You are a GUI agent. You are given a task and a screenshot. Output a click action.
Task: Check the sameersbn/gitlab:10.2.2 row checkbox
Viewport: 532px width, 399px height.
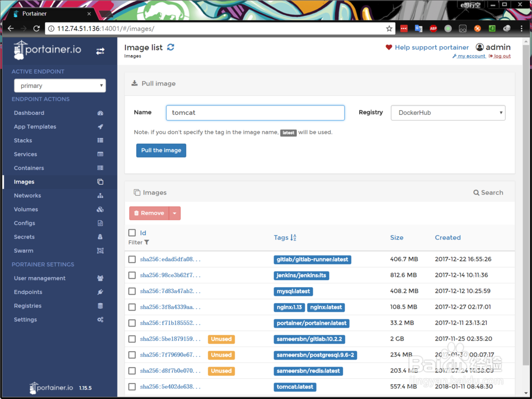point(132,339)
